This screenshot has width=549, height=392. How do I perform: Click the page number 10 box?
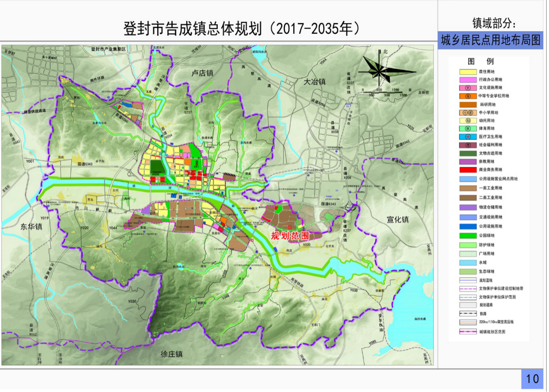pos(532,378)
